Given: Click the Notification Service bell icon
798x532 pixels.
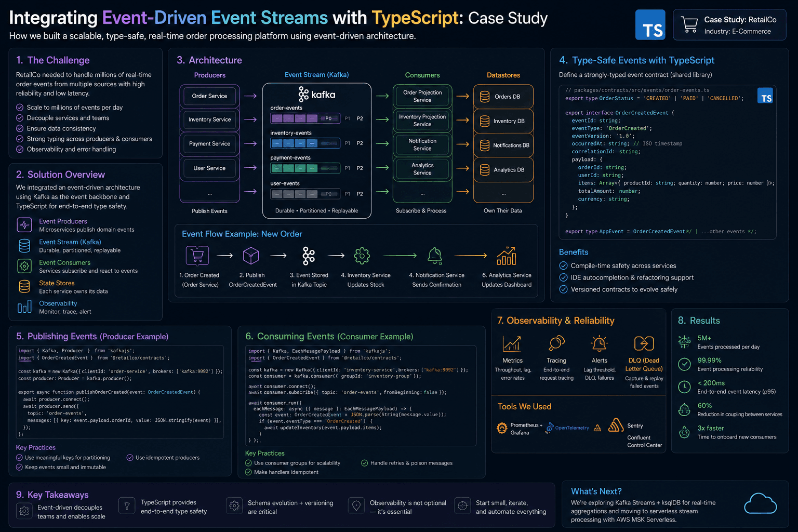Looking at the screenshot, I should (435, 256).
